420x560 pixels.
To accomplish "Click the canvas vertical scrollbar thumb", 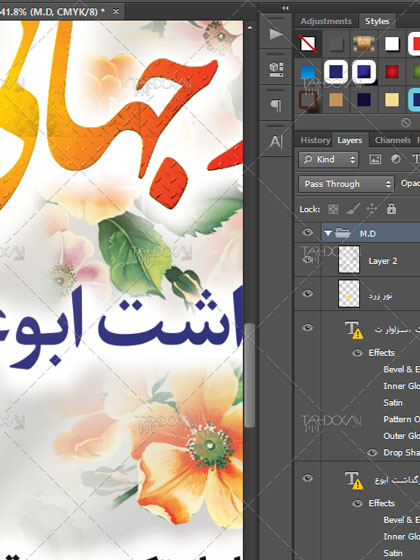I will click(x=250, y=375).
